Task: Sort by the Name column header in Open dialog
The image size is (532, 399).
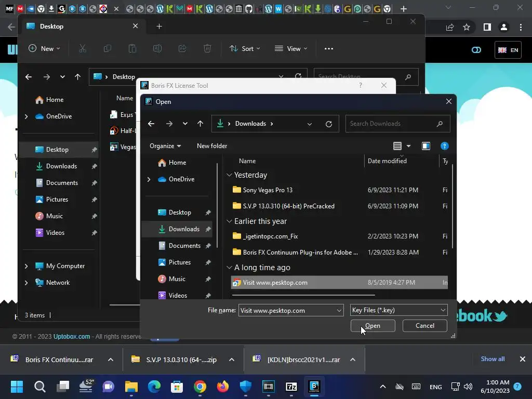Action: (247, 161)
